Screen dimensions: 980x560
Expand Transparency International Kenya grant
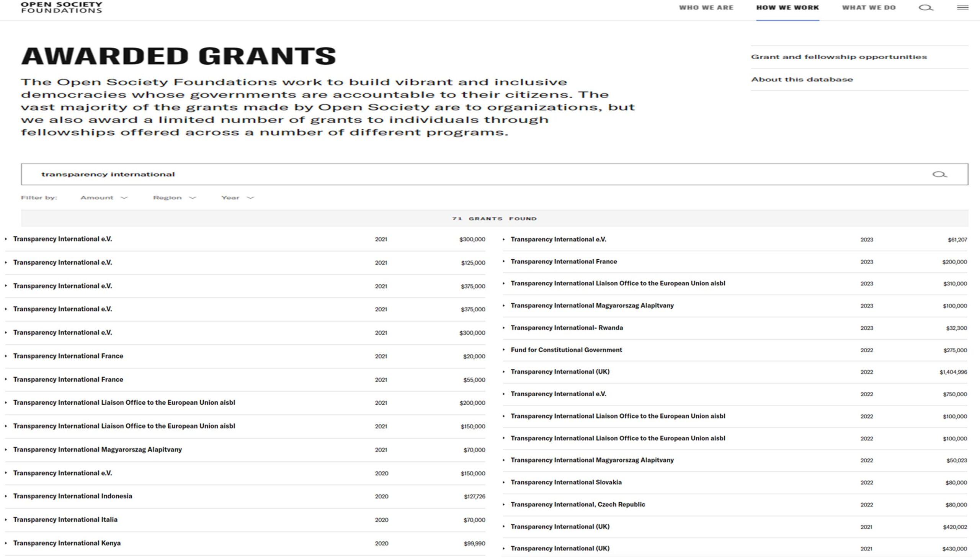[x=245, y=543]
